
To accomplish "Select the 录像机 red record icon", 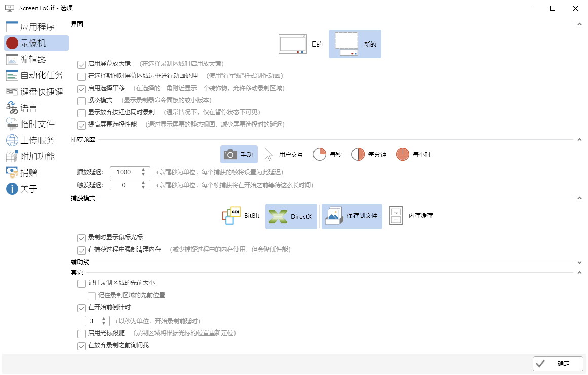I will coord(12,43).
